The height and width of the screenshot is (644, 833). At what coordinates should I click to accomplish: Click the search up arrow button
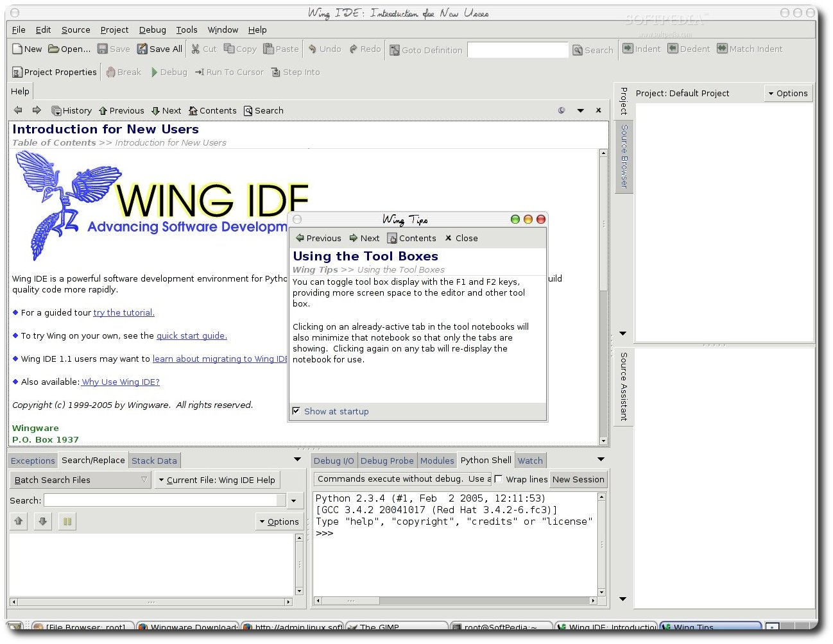click(19, 521)
